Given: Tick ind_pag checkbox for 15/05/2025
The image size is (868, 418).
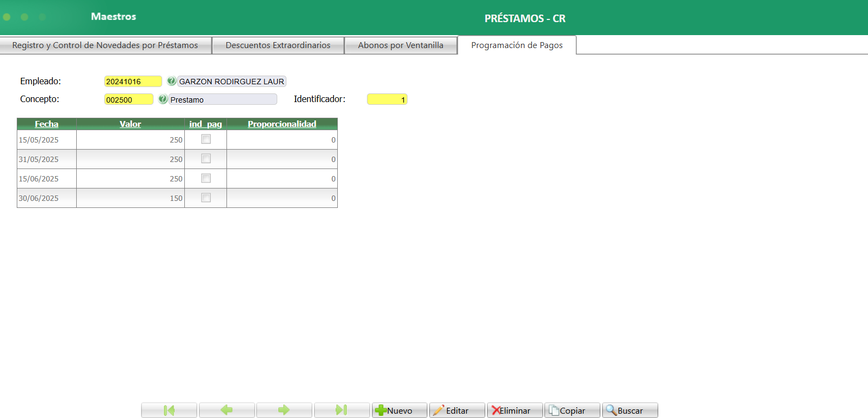Looking at the screenshot, I should tap(206, 139).
